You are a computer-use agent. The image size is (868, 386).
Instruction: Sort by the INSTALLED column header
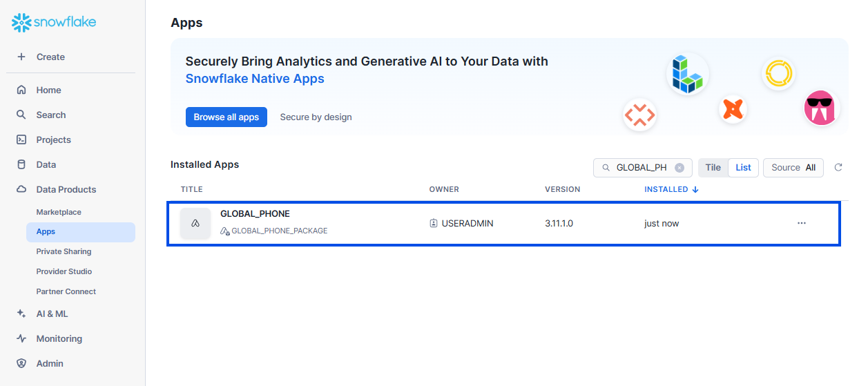tap(671, 189)
